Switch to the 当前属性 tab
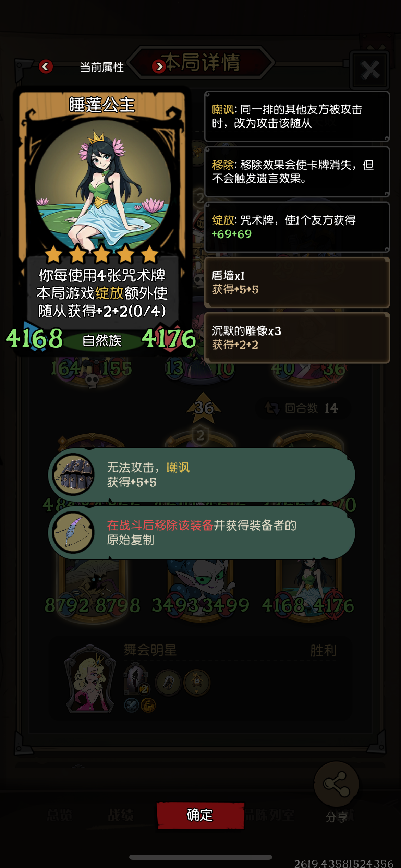 pos(102,67)
